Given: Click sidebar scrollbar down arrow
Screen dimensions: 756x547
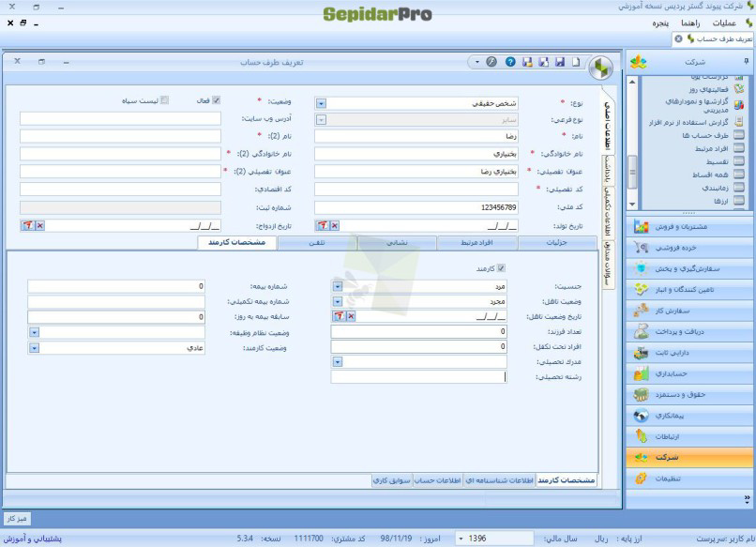Looking at the screenshot, I should click(x=632, y=205).
